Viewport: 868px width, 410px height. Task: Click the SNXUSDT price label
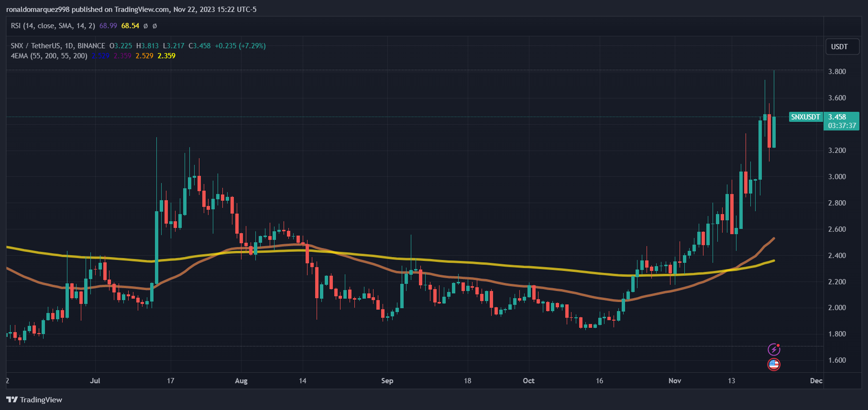(x=805, y=117)
